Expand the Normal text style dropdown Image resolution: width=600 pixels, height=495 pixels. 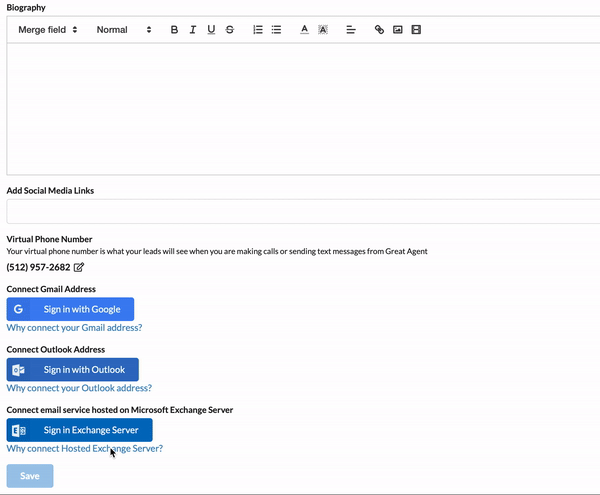click(x=124, y=30)
